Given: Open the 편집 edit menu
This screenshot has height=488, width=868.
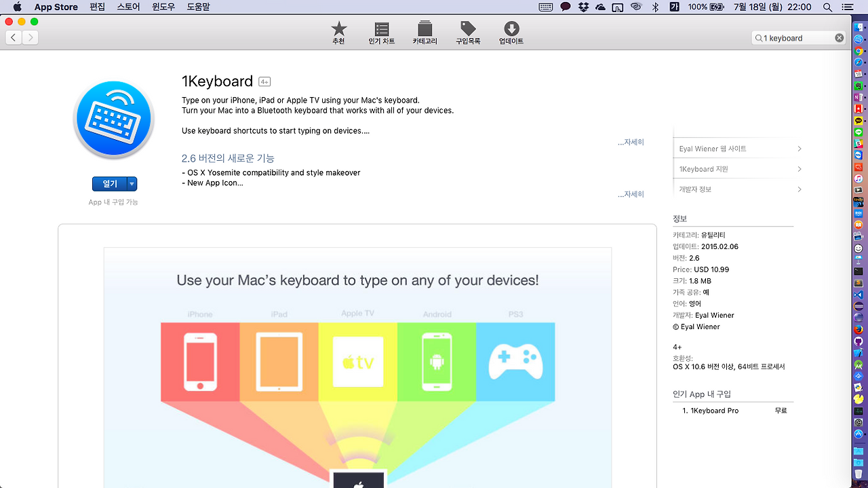Looking at the screenshot, I should (x=97, y=7).
